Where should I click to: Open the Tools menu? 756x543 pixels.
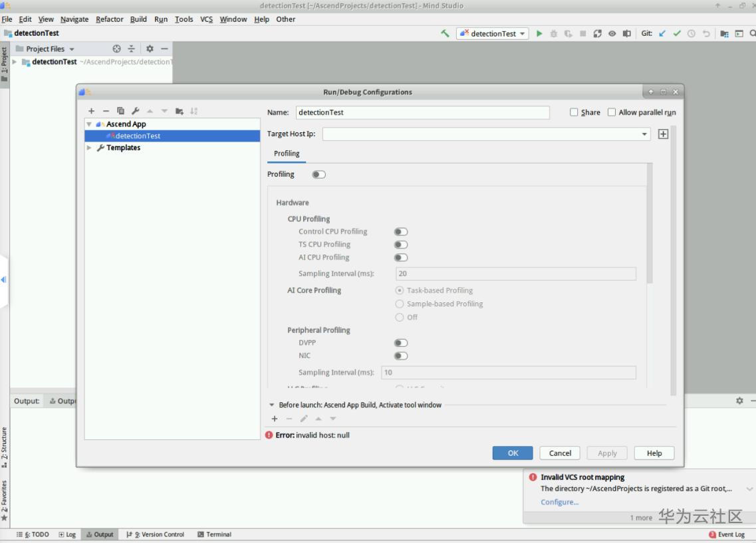[x=184, y=19]
